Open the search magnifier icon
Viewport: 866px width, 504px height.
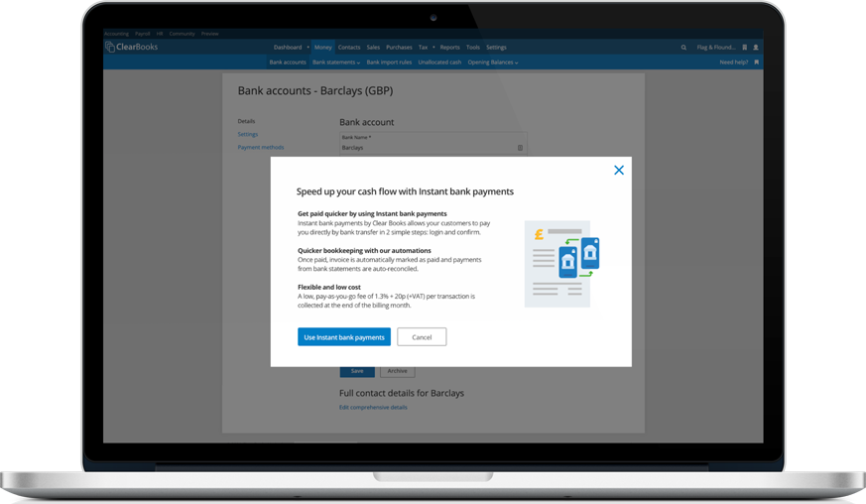683,48
